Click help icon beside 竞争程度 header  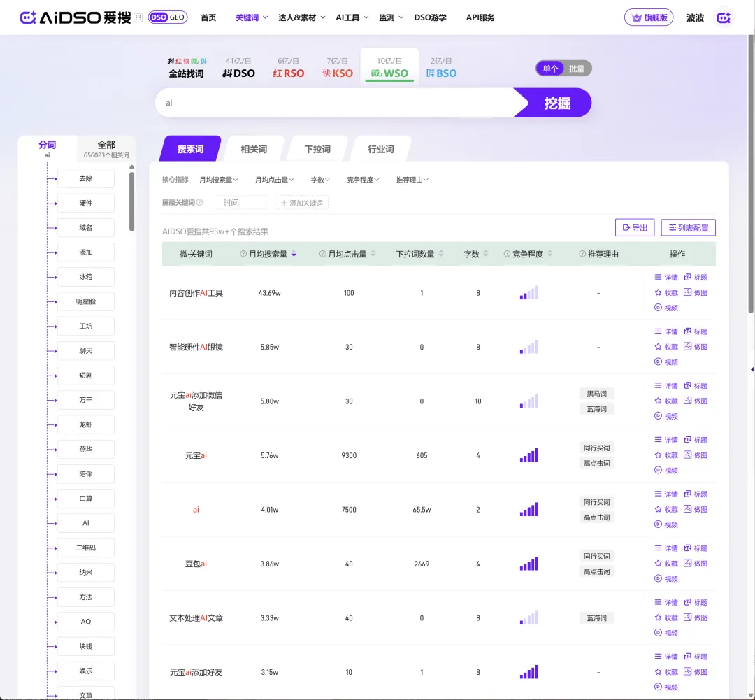pos(507,254)
